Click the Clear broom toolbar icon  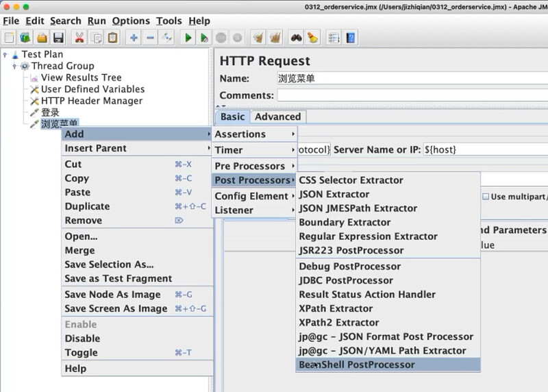(258, 38)
